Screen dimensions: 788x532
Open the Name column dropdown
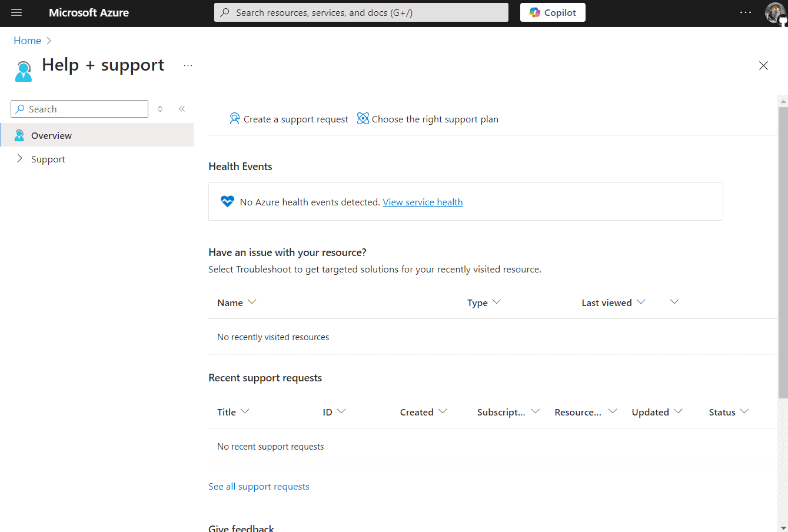(252, 302)
